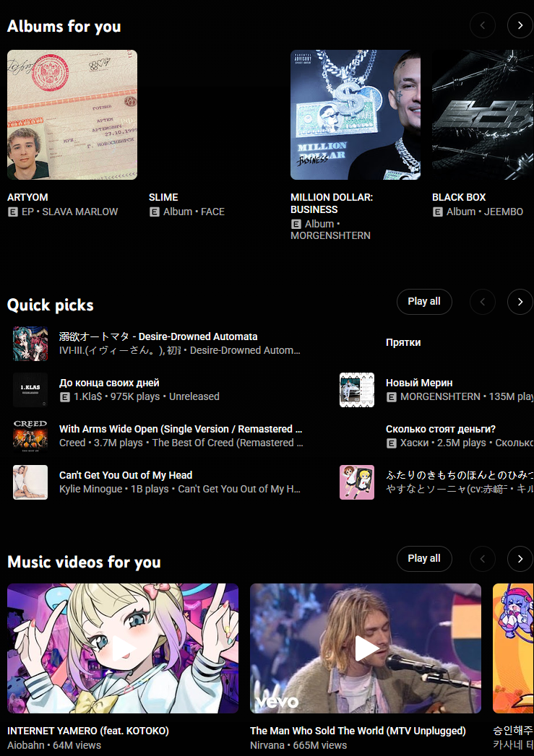Select Desire-Drowned Automata song title
This screenshot has height=756, width=534.
coord(158,336)
